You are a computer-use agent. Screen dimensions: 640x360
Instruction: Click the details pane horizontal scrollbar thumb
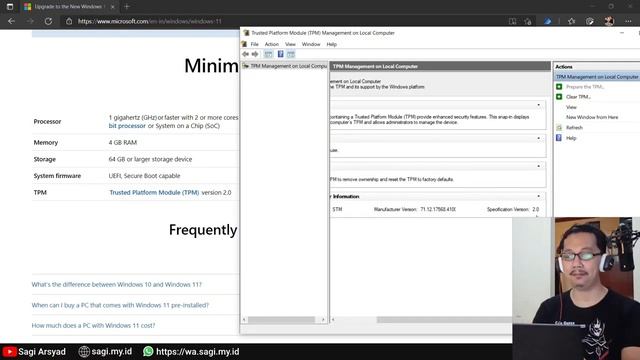click(x=444, y=320)
